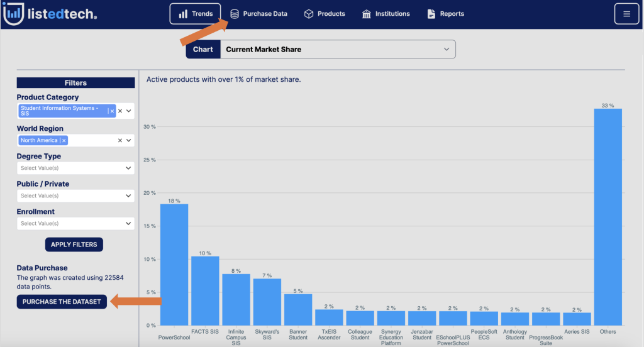Click the Colleague Student bar
Viewport: 644px width, 347px height.
tap(360, 318)
